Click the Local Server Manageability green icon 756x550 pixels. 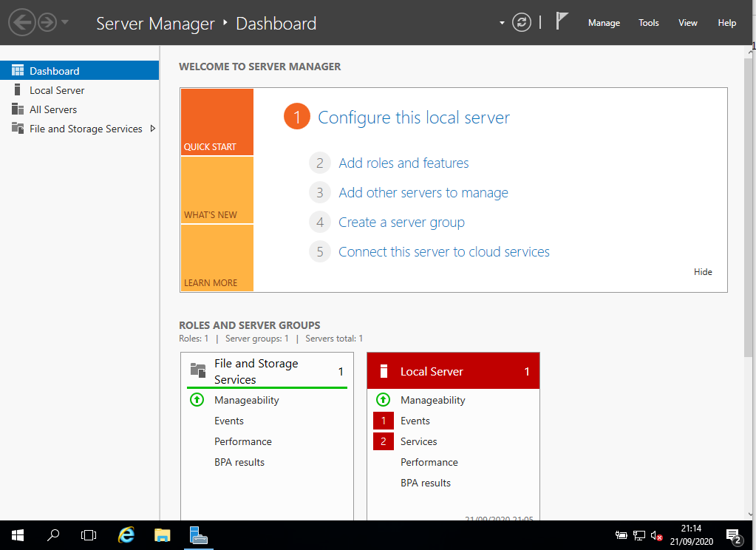[x=383, y=399]
